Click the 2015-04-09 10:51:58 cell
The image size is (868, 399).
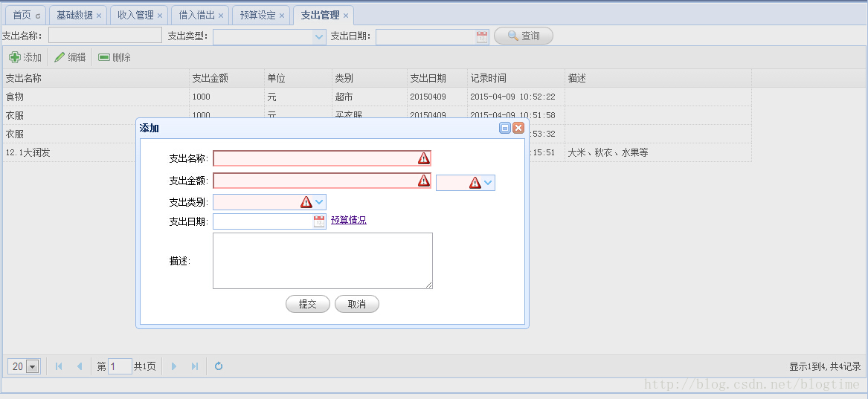click(516, 115)
